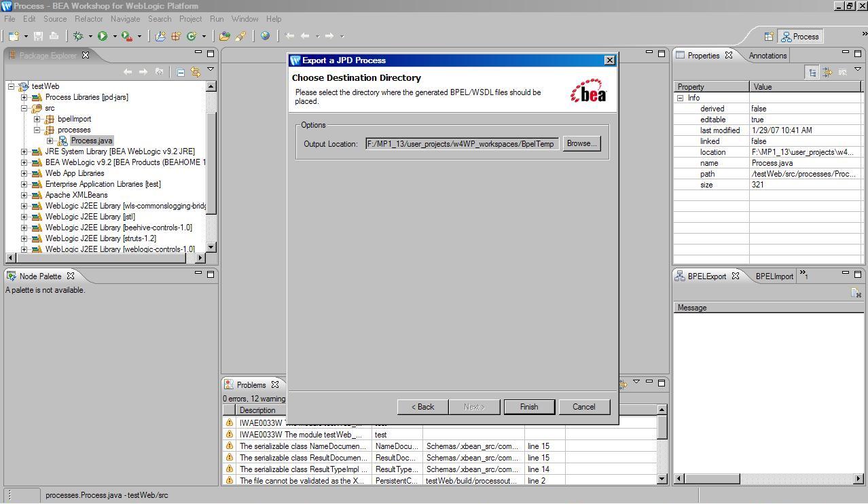Open dropdown next to New wizard icon
The height and width of the screenshot is (504, 868).
[x=26, y=37]
